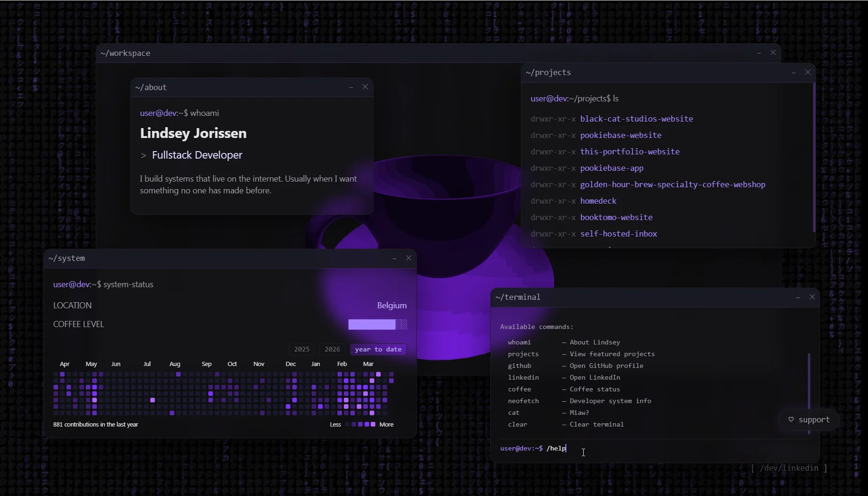This screenshot has width=868, height=496.
Task: Click the coffee level progress bar
Action: pyautogui.click(x=377, y=324)
